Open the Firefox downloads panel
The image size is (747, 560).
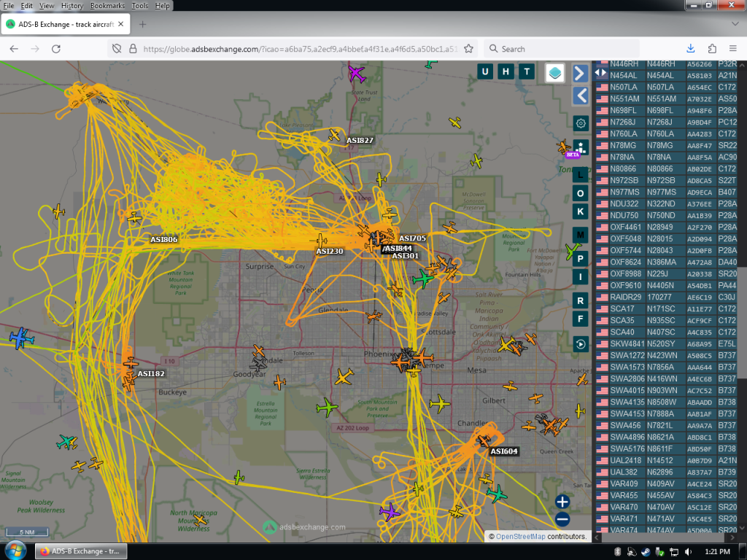[x=691, y=49]
